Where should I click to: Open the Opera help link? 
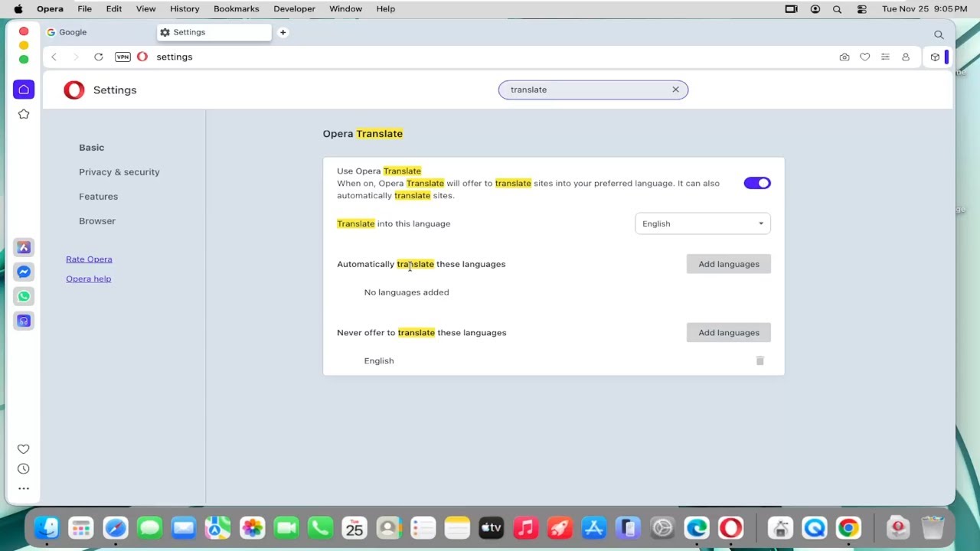(x=88, y=279)
